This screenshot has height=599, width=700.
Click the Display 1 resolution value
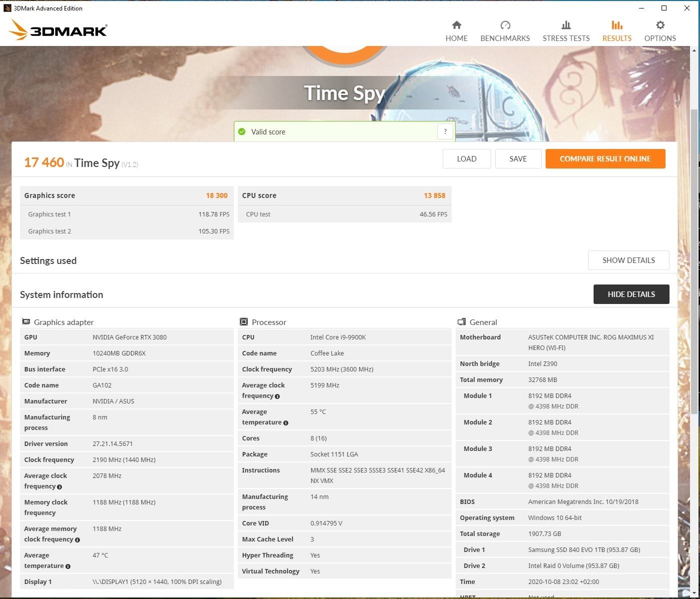pyautogui.click(x=157, y=581)
